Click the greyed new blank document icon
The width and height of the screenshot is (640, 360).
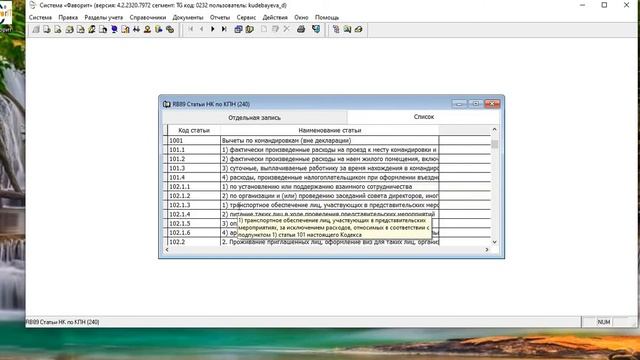pyautogui.click(x=264, y=29)
